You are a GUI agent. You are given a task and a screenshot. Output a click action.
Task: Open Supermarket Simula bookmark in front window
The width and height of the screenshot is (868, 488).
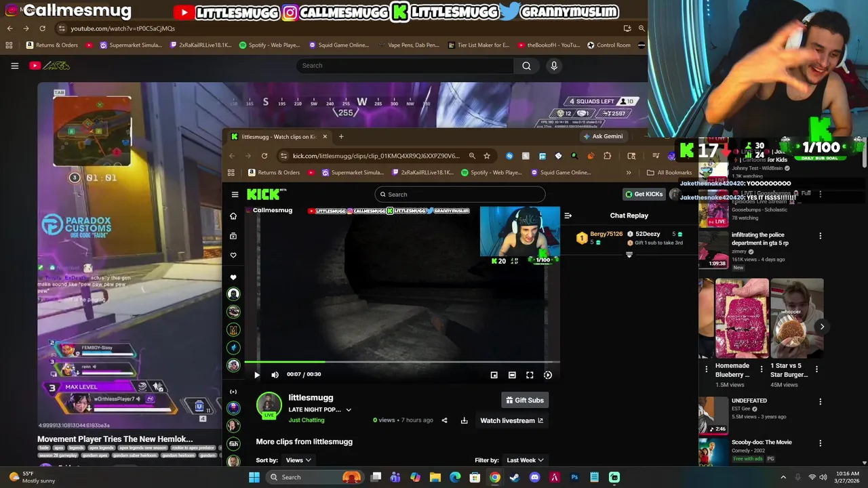(x=353, y=173)
